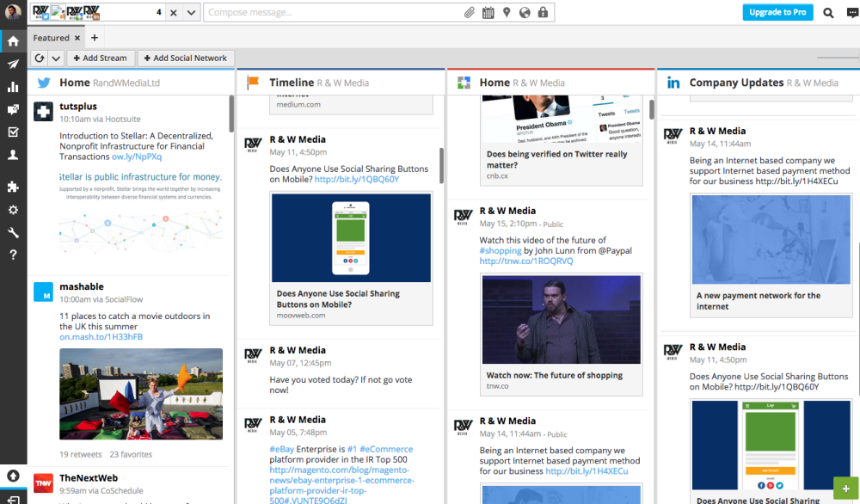
Task: Open the scheduling calendar icon
Action: [x=488, y=13]
